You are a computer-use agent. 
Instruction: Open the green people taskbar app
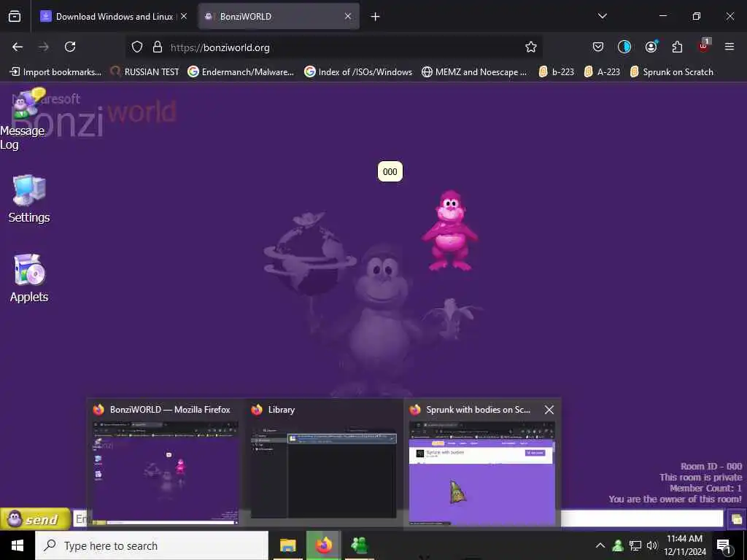pos(359,545)
